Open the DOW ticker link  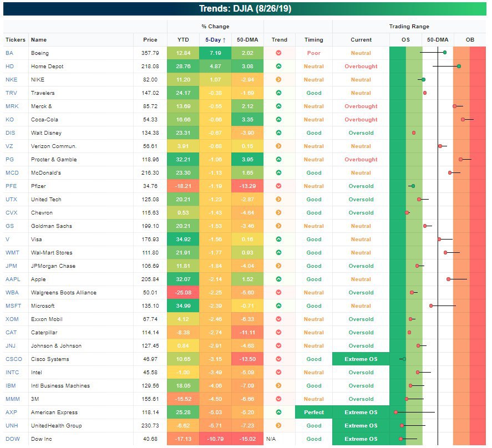click(x=13, y=439)
